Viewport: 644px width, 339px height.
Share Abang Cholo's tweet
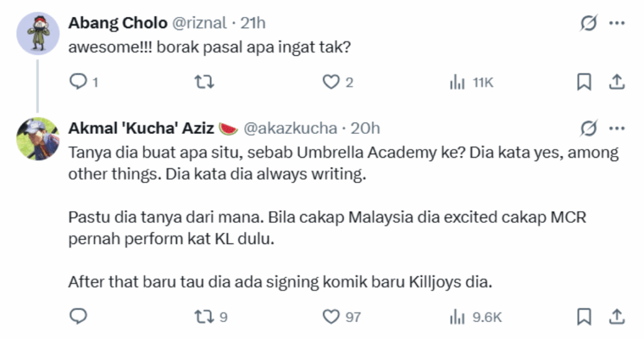[x=616, y=82]
